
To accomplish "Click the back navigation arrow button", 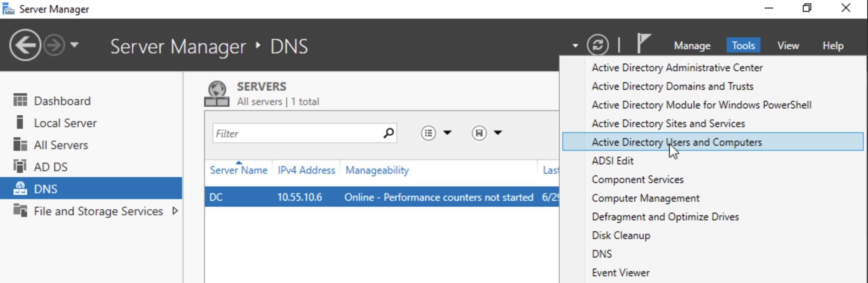I will pyautogui.click(x=25, y=45).
